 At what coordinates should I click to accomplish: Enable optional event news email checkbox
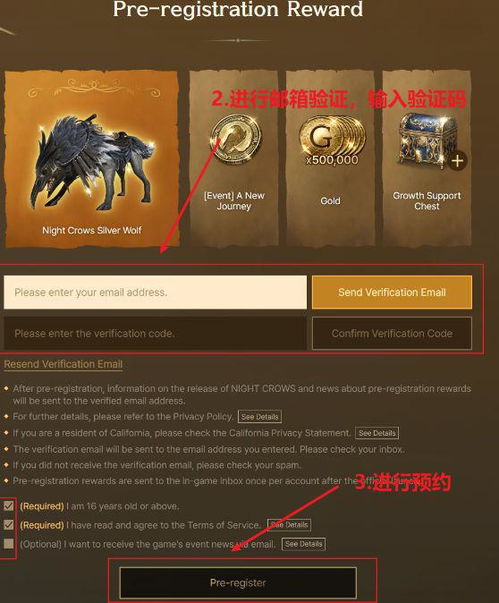click(9, 543)
